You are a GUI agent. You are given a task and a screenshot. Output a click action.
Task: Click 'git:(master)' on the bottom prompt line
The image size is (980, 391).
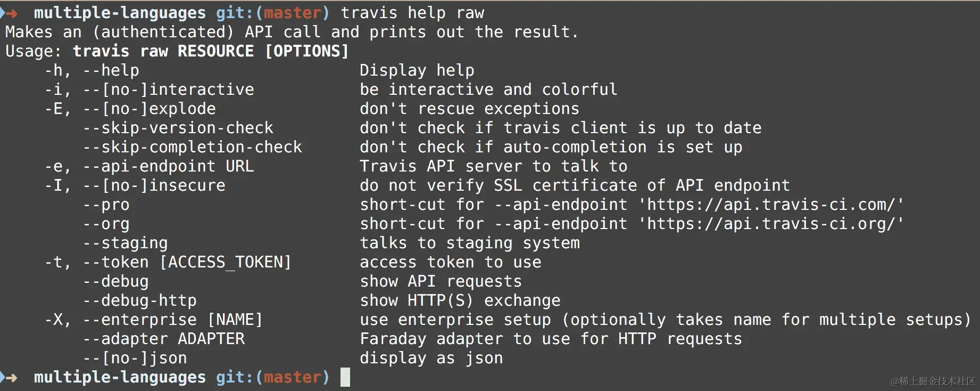[x=273, y=377]
